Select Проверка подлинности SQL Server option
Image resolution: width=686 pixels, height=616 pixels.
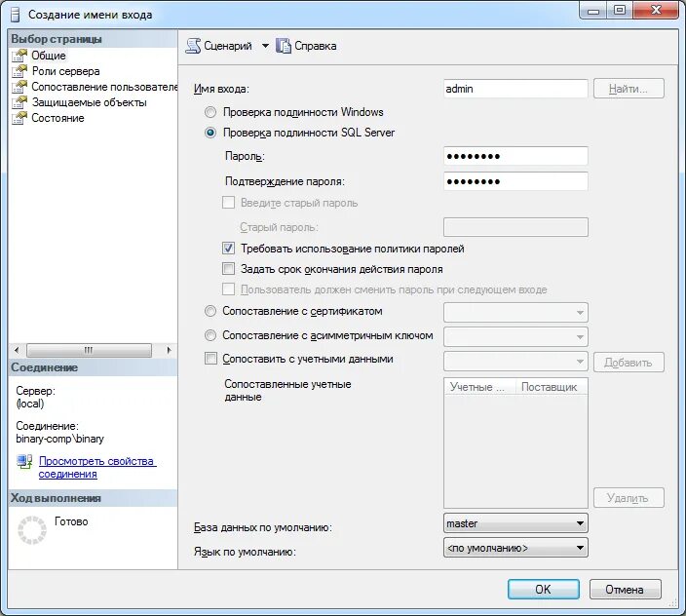tap(210, 133)
